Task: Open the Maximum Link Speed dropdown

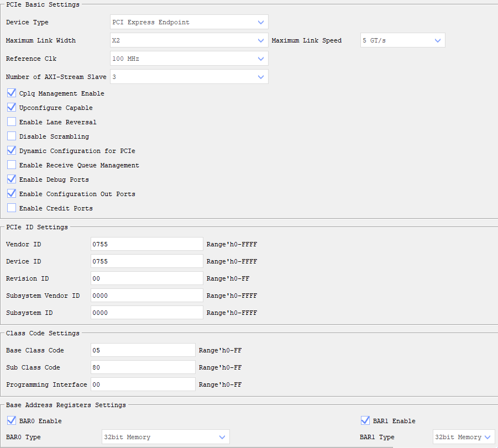Action: (403, 40)
